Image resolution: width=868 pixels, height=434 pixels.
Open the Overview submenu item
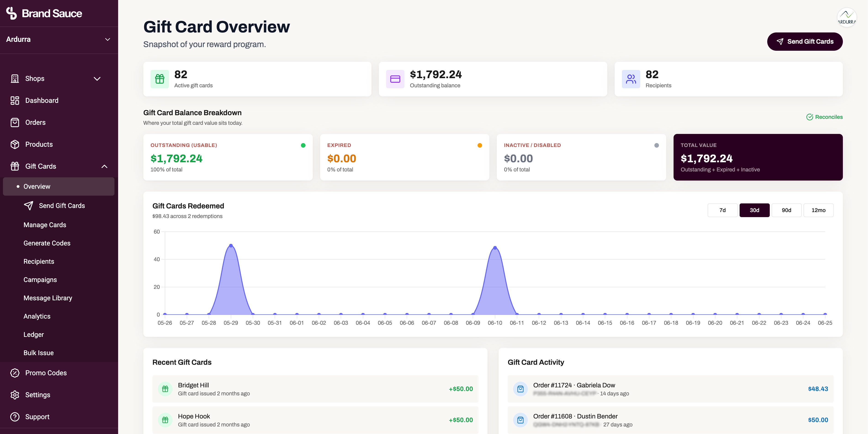coord(59,186)
